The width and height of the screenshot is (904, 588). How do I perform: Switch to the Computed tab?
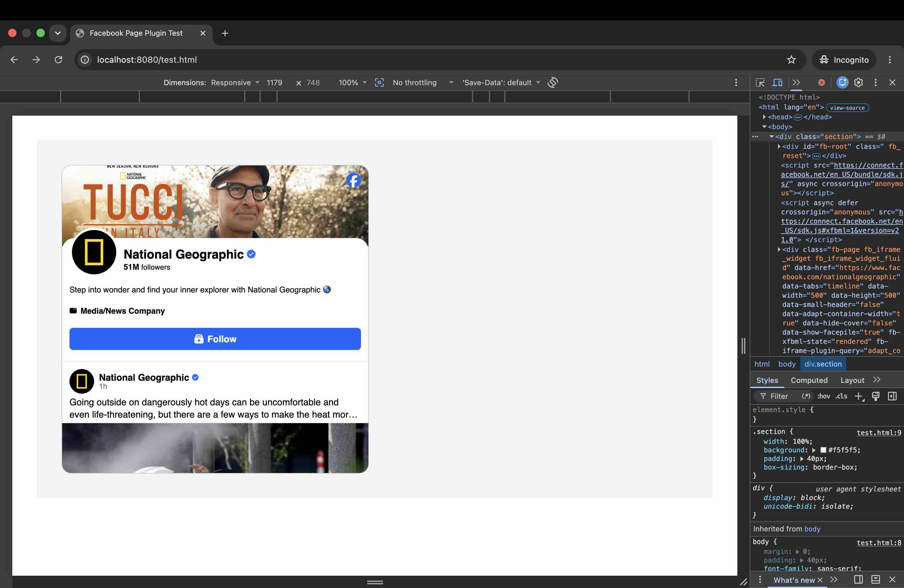click(x=809, y=380)
